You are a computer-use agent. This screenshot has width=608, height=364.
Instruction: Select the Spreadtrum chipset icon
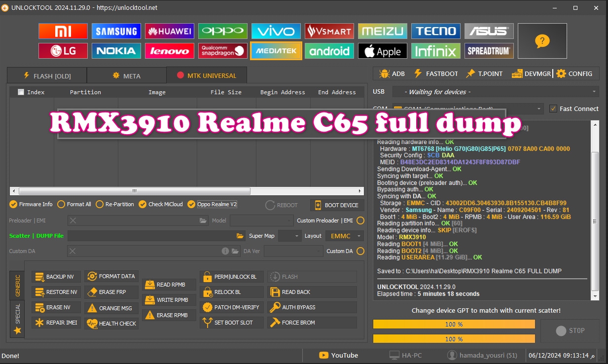tap(489, 51)
